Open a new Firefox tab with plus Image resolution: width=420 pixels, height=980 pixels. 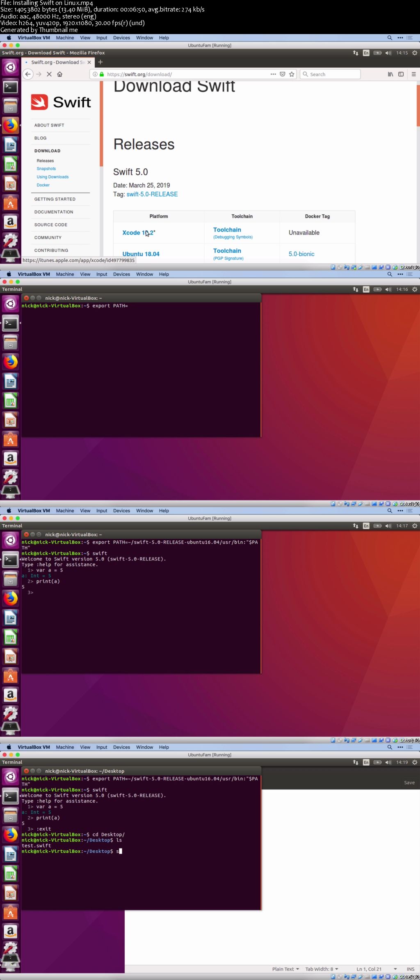100,62
